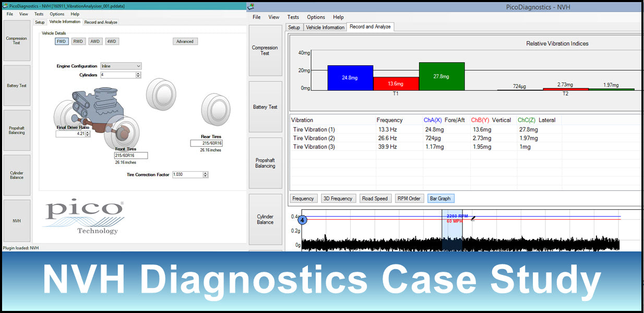This screenshot has height=313, width=644.
Task: Open Help menu in left window
Action: (x=75, y=14)
